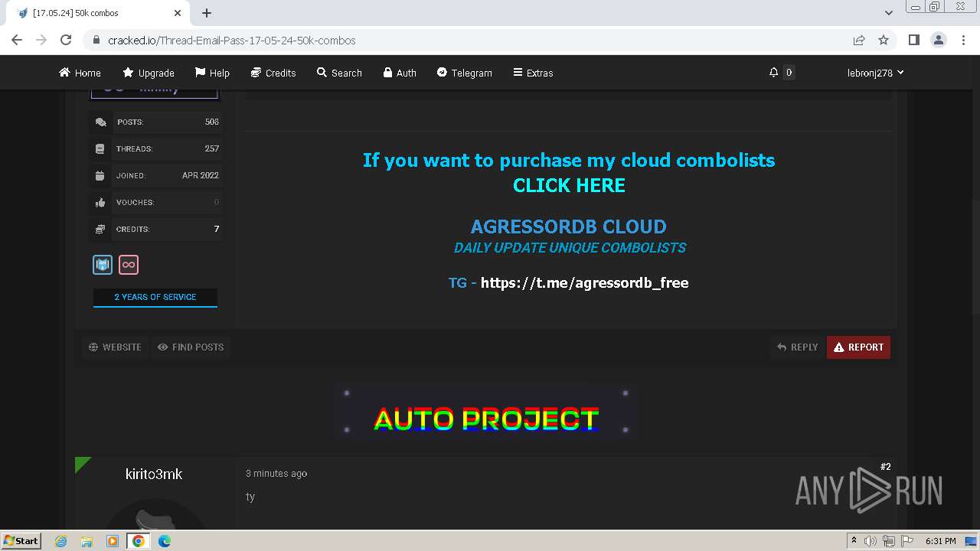Expand the tab search dropdown
This screenshot has height=551, width=980.
(x=889, y=13)
